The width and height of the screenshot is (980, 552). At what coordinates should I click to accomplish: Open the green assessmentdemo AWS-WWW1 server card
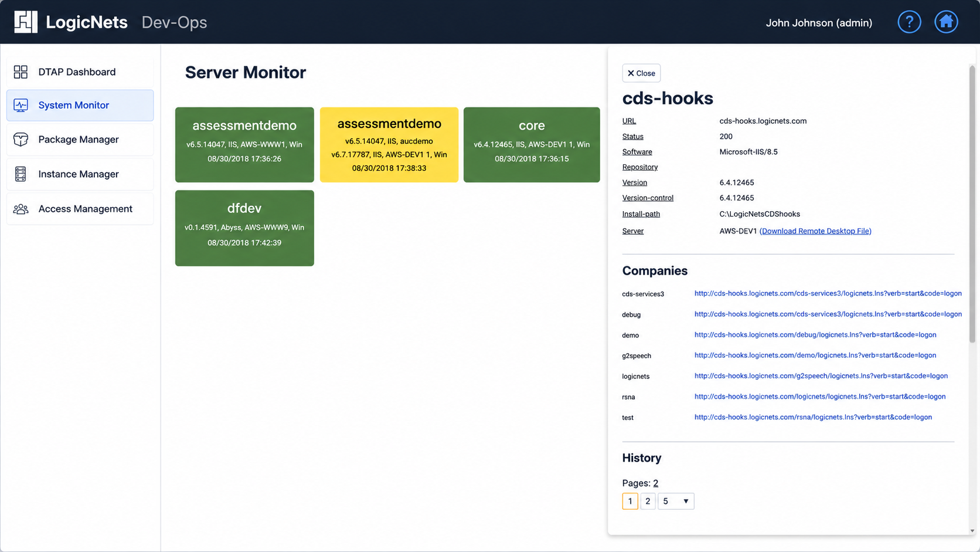tap(244, 144)
